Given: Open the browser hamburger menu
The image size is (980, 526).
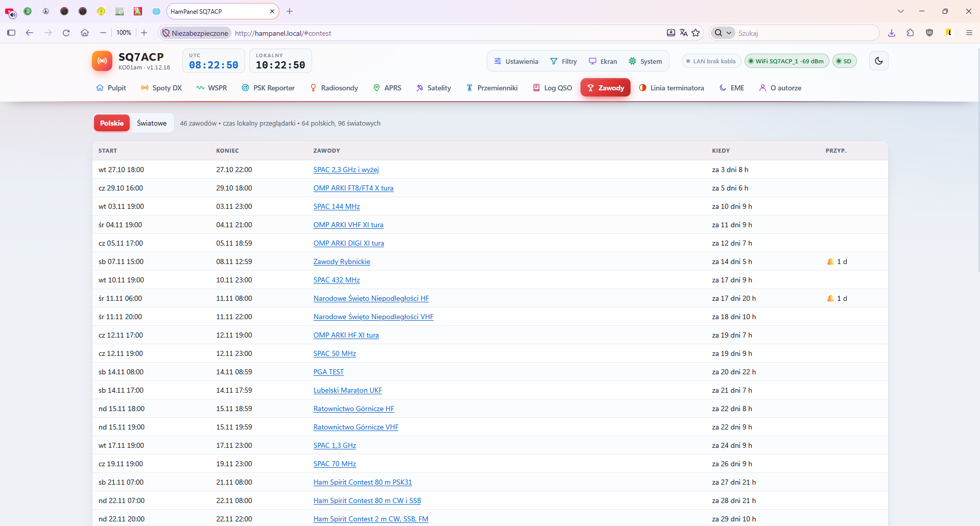Looking at the screenshot, I should (969, 33).
